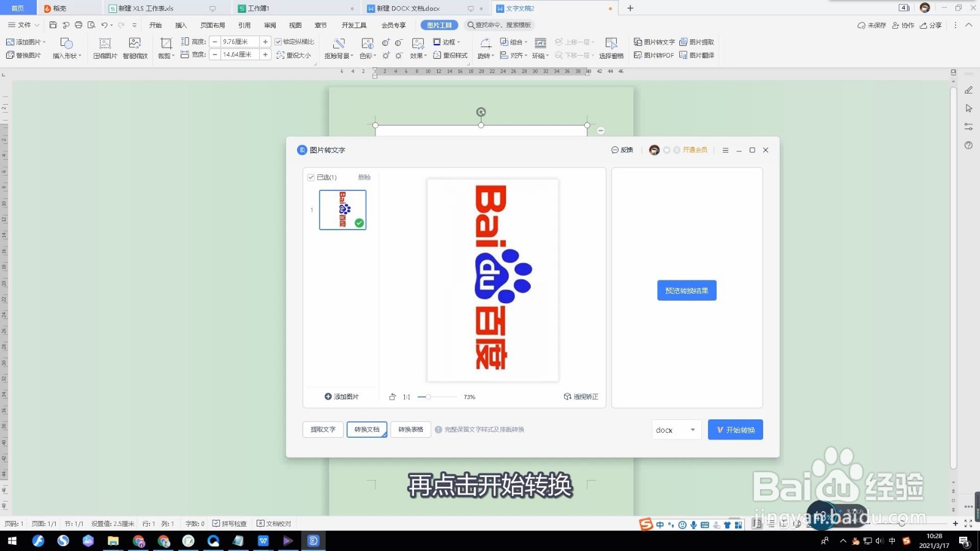Screen dimensions: 980x551
Task: Click 图片提取 picture extract
Action: 696,42
